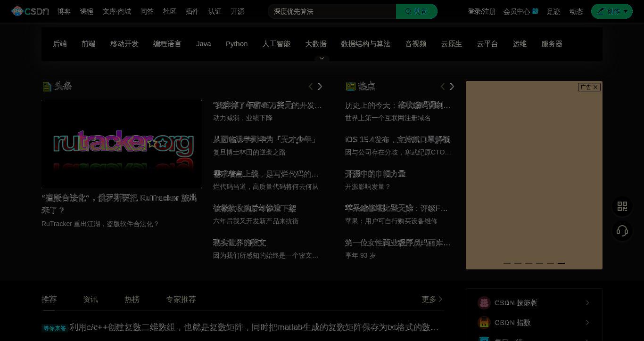
Task: Open article iOS 15.4发布
Action: [x=397, y=139]
